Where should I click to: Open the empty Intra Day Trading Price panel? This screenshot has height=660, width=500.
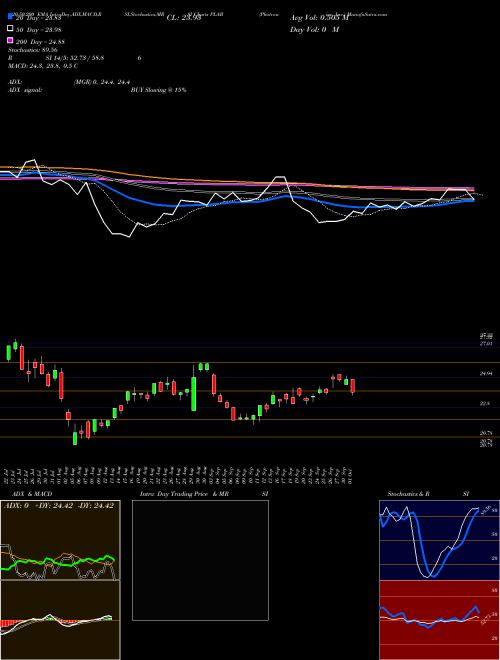click(x=200, y=560)
